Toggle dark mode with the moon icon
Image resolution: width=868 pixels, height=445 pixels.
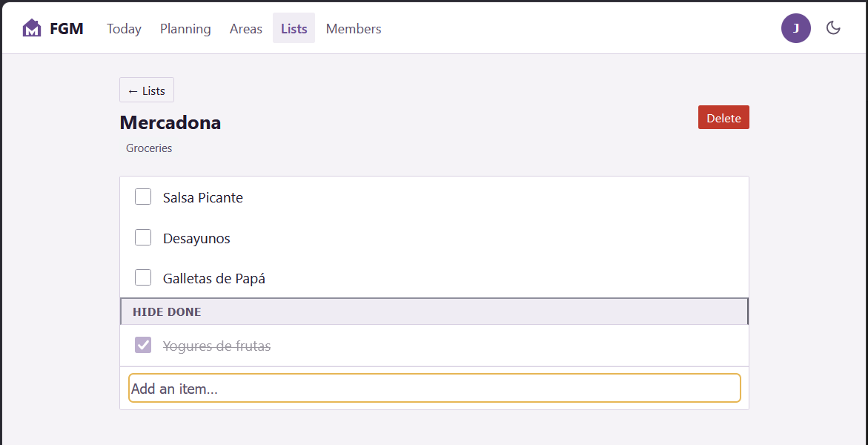pyautogui.click(x=833, y=28)
